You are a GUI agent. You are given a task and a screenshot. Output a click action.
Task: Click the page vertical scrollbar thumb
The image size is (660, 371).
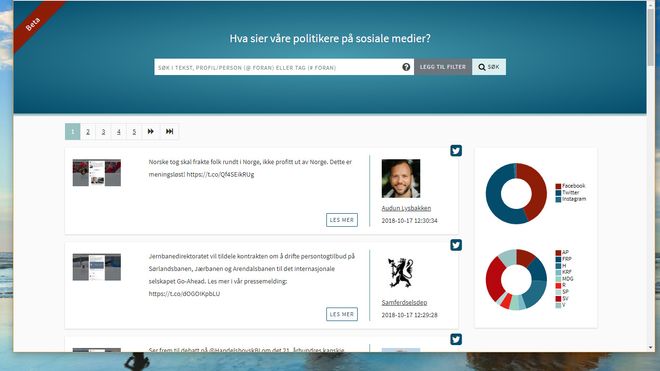point(651,38)
